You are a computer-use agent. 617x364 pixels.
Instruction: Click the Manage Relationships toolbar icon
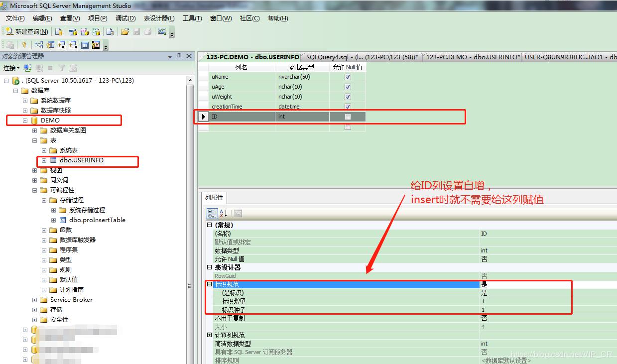point(40,44)
